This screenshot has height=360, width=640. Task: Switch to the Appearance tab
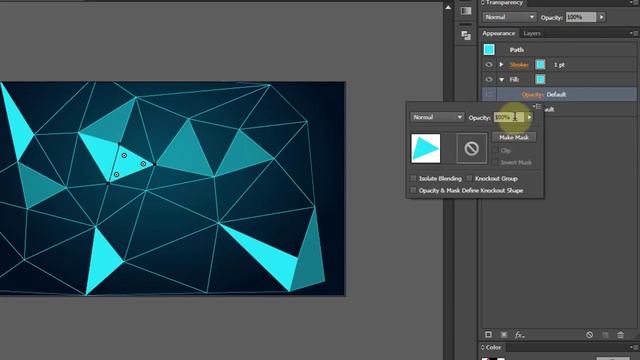[x=498, y=33]
